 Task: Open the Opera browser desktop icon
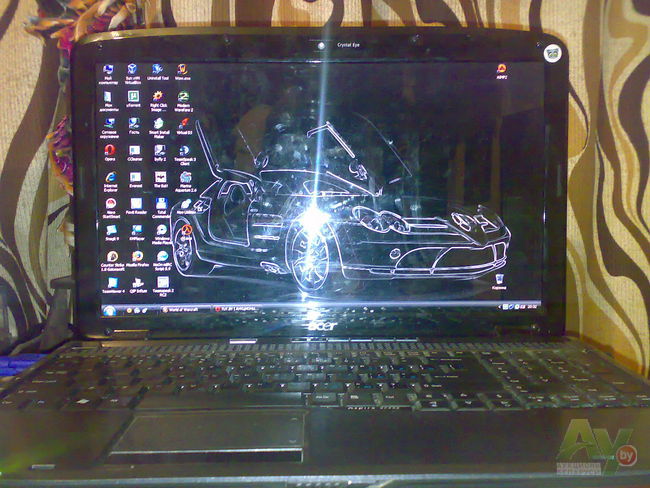tap(109, 151)
